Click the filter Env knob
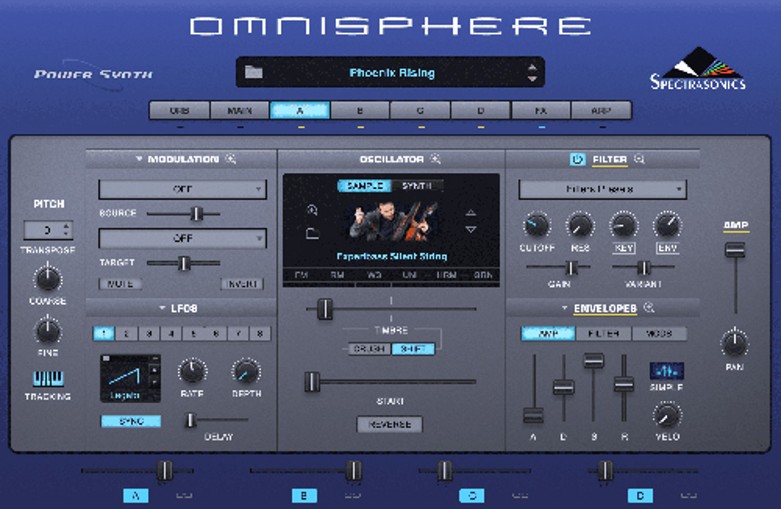The image size is (781, 509). pyautogui.click(x=667, y=226)
